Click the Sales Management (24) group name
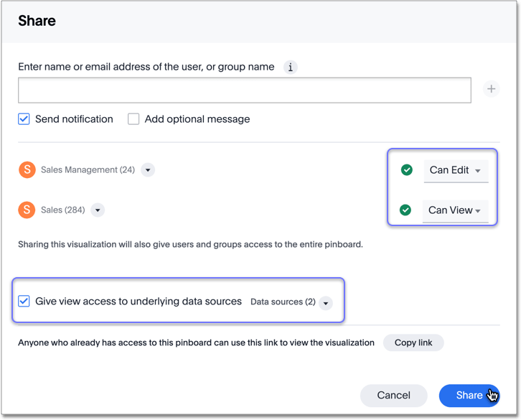This screenshot has width=521, height=420. pyautogui.click(x=88, y=170)
